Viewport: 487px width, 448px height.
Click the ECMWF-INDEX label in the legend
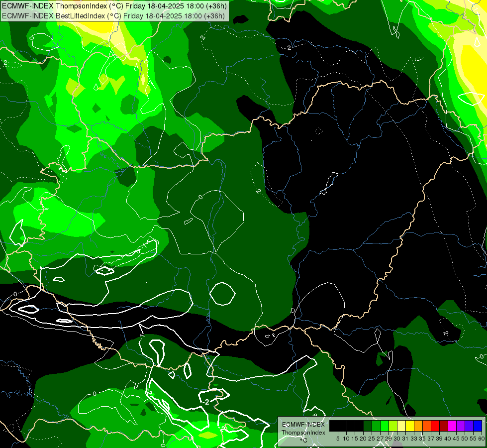303,425
